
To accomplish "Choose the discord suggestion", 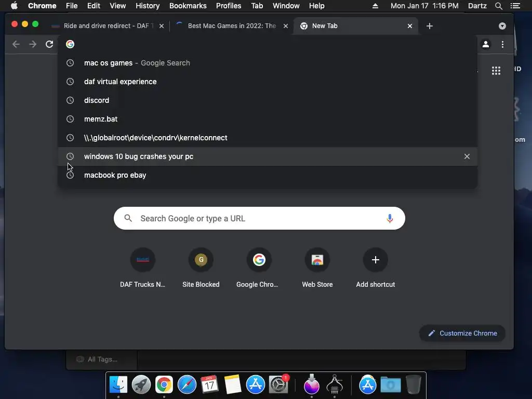I will [268, 100].
